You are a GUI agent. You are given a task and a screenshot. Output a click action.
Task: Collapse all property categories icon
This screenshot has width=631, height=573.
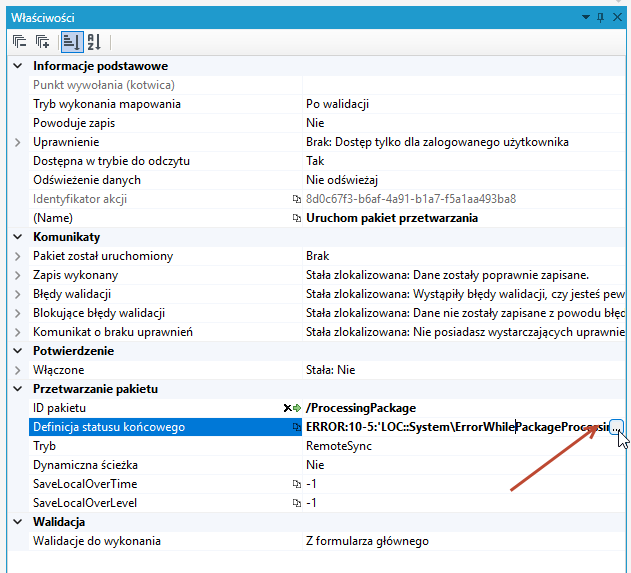point(19,42)
